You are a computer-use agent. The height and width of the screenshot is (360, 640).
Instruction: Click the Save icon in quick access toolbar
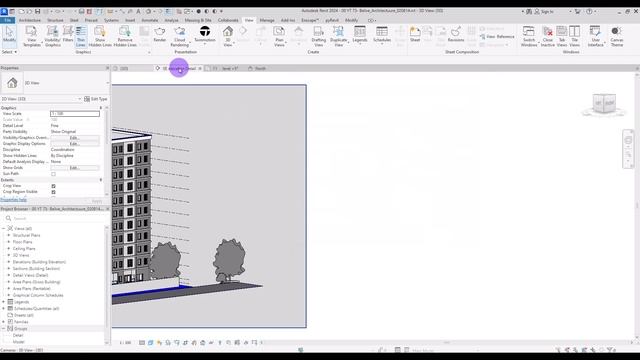tap(38, 11)
